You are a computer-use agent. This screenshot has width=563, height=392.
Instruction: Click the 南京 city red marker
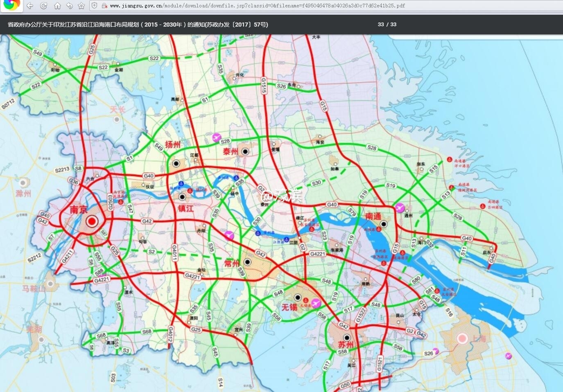[92, 221]
